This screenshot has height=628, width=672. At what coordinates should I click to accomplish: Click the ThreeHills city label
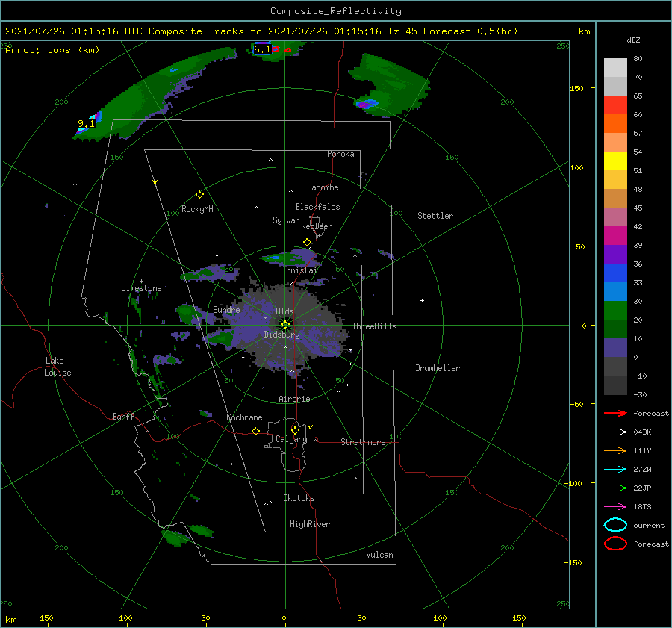pyautogui.click(x=375, y=326)
